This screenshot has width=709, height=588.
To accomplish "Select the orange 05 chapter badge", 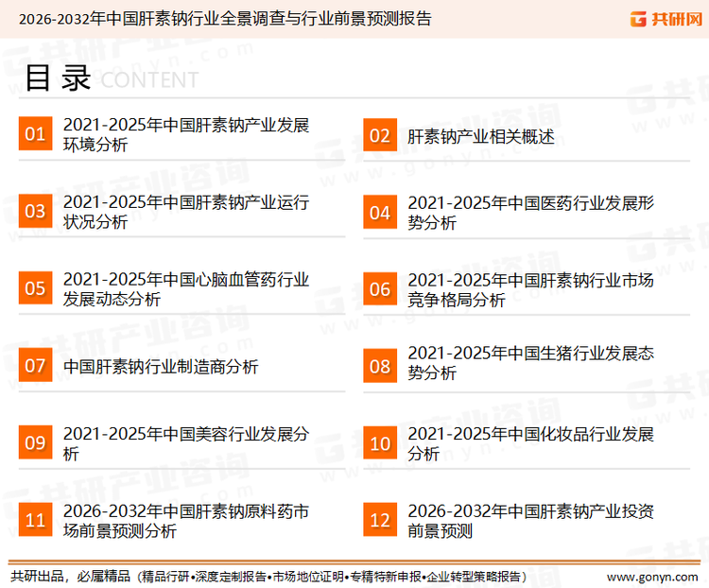I will click(35, 287).
